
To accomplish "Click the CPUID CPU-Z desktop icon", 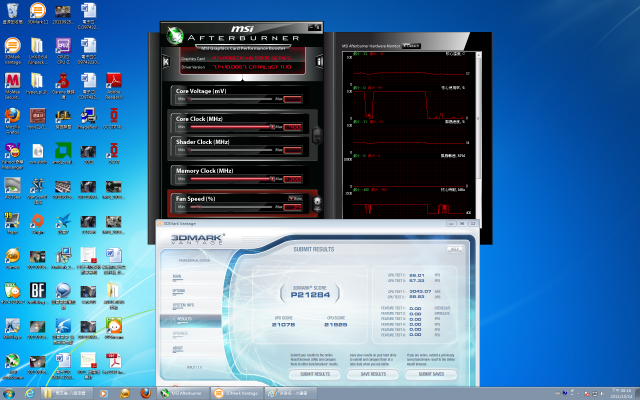I will [63, 51].
